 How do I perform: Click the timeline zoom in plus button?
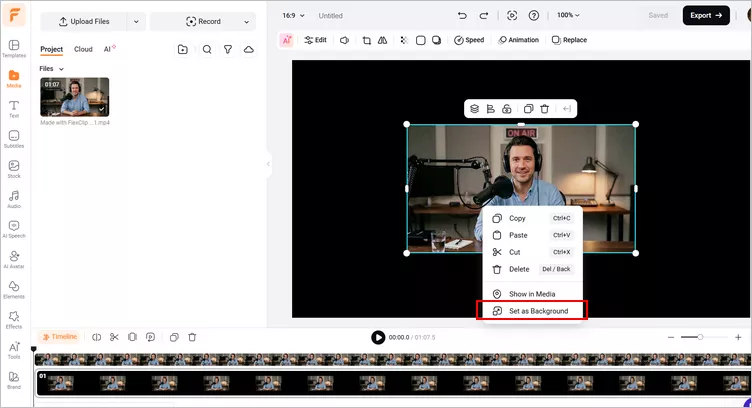point(738,338)
